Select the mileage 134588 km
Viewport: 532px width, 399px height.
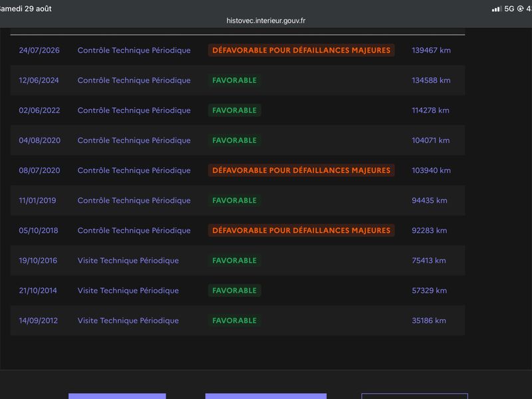pos(431,80)
